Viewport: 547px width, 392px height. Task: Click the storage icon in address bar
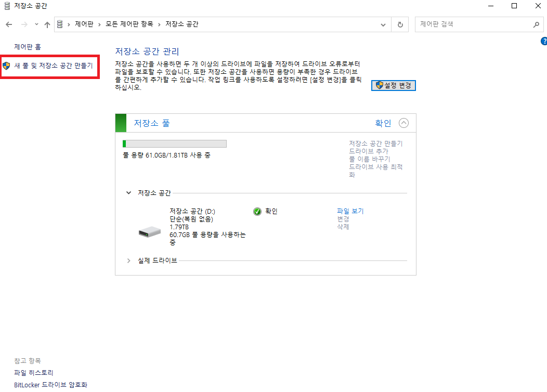[x=60, y=24]
